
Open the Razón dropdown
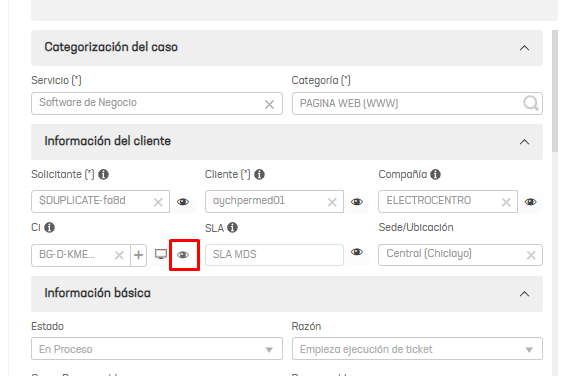[417, 349]
